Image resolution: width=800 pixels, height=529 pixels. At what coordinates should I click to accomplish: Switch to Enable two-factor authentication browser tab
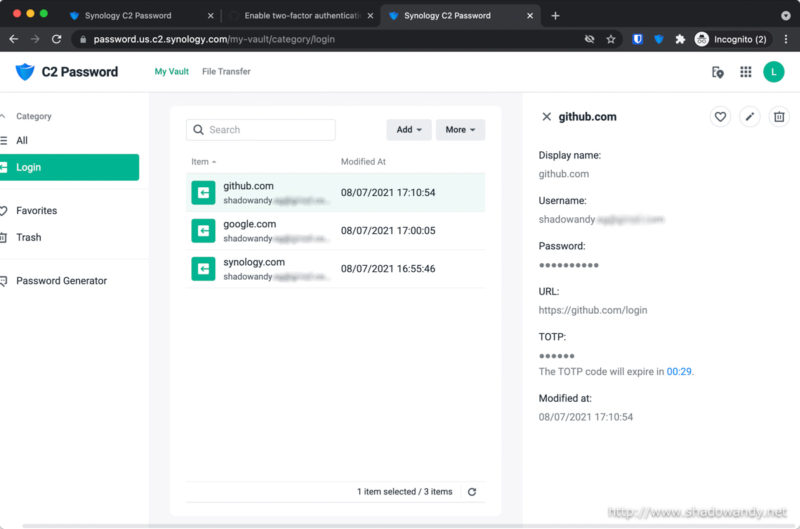click(300, 16)
